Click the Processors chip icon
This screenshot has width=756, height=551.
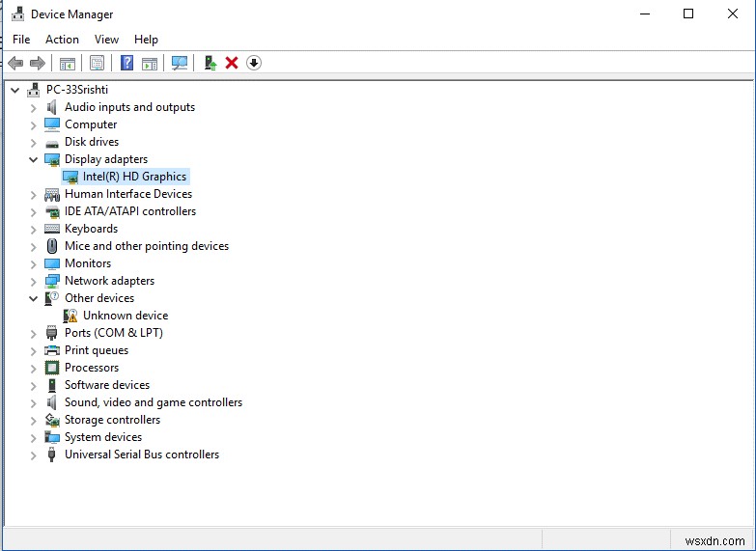[x=51, y=368]
